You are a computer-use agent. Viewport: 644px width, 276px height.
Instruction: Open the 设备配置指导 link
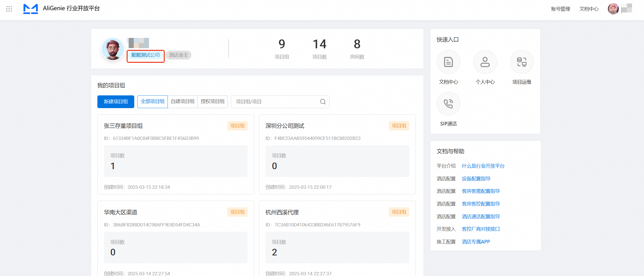pos(476,179)
